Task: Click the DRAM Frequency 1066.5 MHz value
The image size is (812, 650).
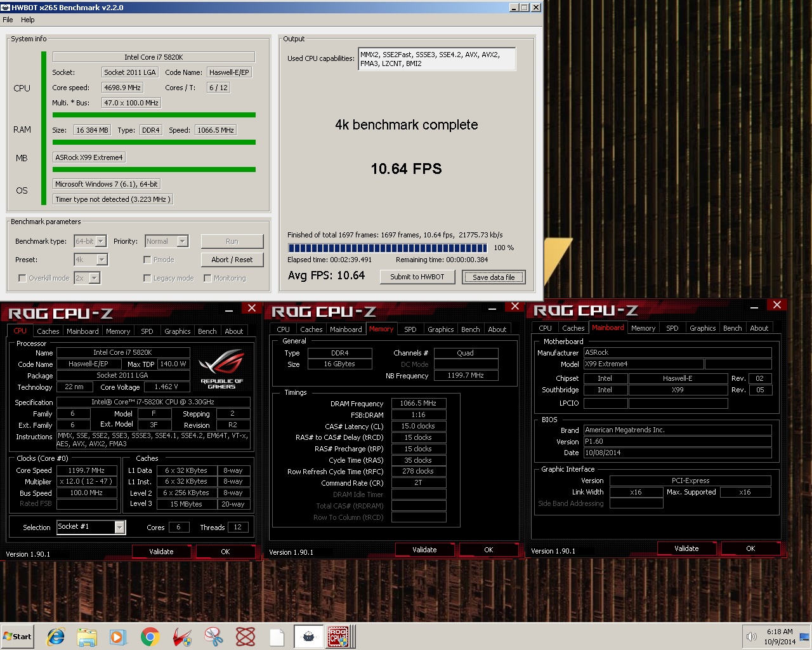Action: [419, 403]
